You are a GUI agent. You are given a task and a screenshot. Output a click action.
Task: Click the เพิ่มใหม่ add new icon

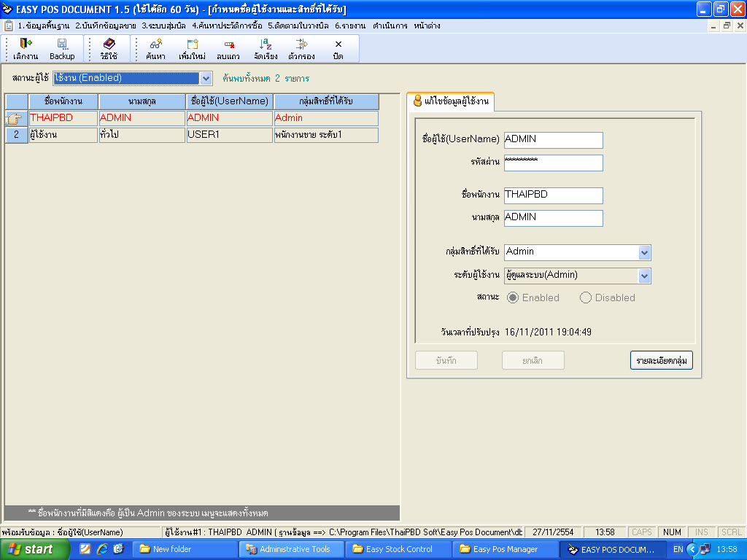(192, 49)
